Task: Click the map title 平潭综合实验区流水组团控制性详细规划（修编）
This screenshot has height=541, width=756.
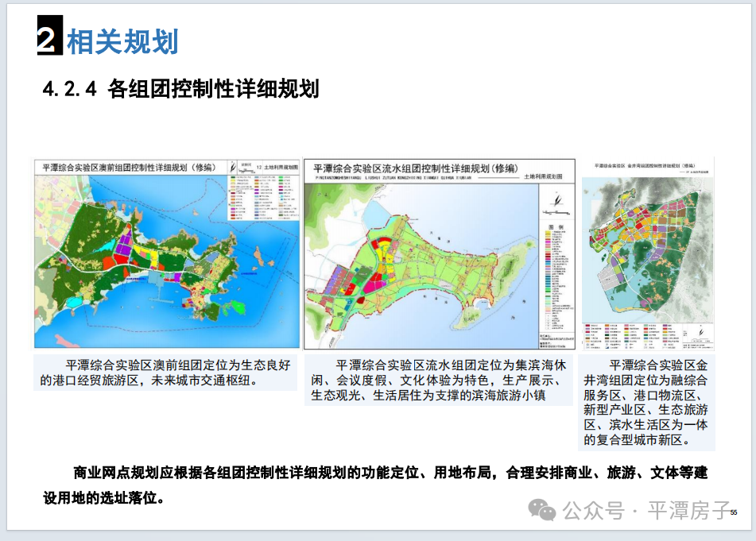Action: point(416,168)
